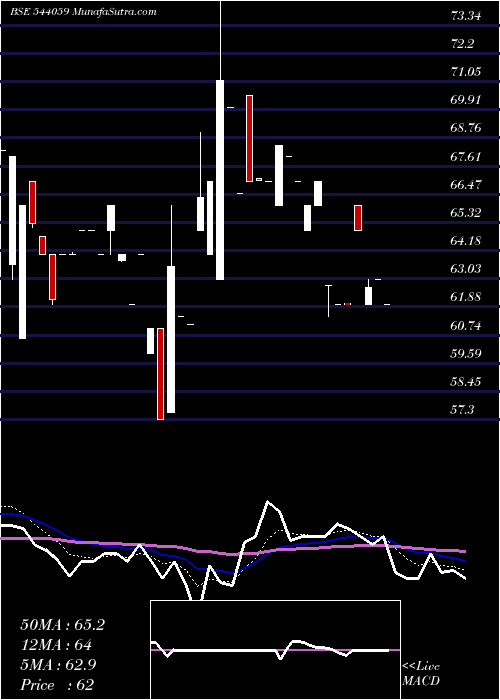Click the 12MA : 64 readout
This screenshot has width=500, height=700.
click(x=56, y=645)
